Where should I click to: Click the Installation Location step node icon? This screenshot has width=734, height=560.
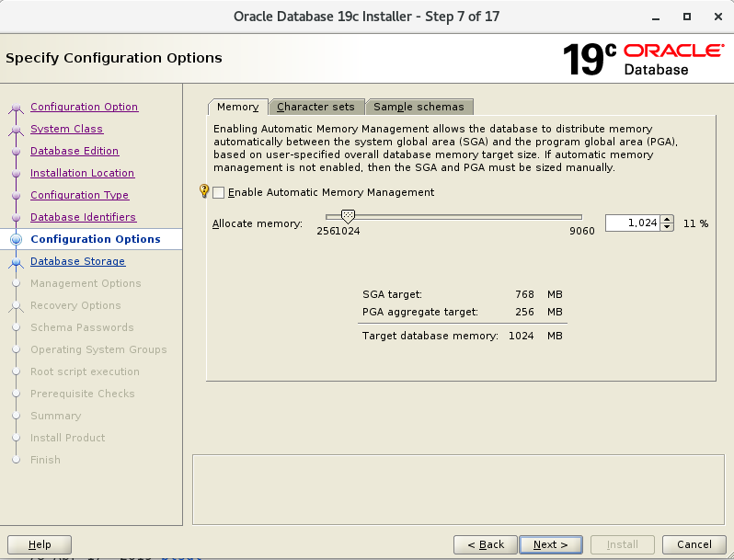tap(16, 173)
